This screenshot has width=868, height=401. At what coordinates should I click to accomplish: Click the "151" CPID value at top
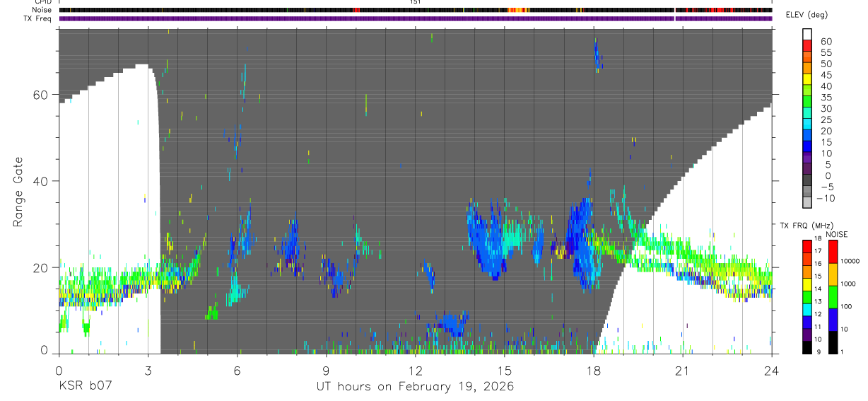tap(415, 2)
